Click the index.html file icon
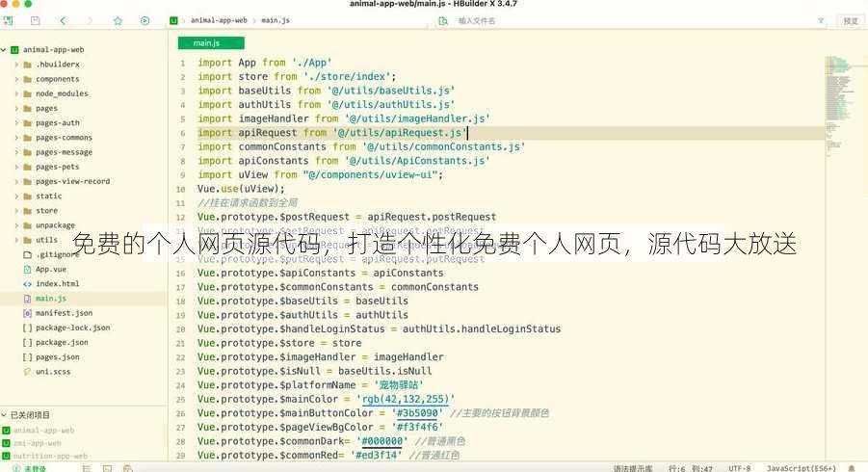The image size is (868, 472). click(x=27, y=284)
